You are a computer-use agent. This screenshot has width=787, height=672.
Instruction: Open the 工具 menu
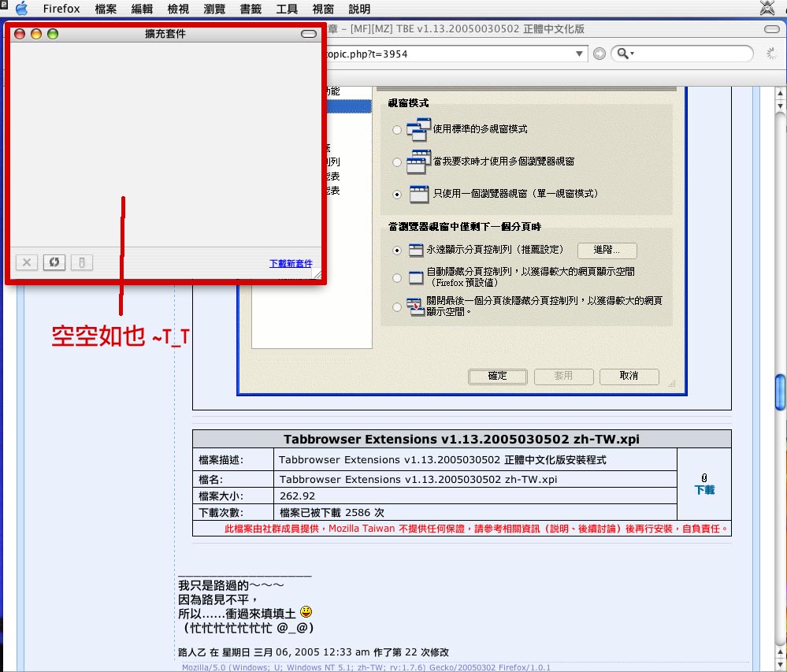[x=287, y=9]
